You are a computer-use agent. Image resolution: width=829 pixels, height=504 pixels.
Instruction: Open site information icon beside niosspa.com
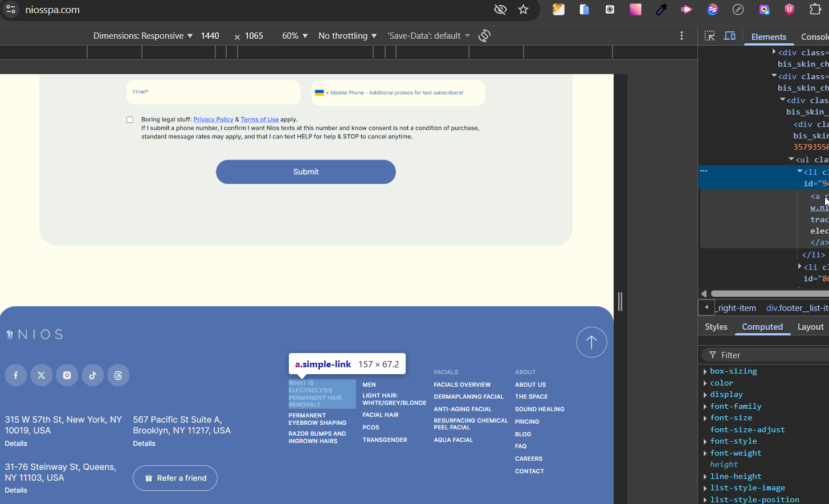click(x=11, y=10)
